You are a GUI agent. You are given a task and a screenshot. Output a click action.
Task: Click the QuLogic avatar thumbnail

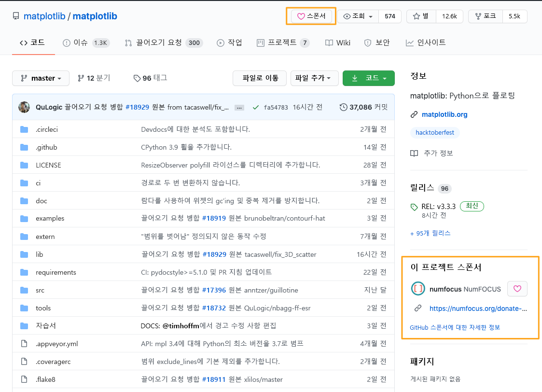[24, 107]
